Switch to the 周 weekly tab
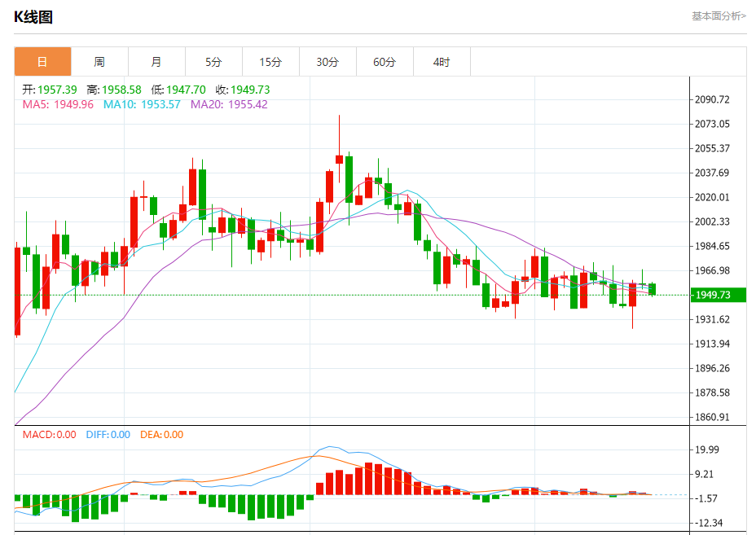This screenshot has width=756, height=535. [100, 62]
